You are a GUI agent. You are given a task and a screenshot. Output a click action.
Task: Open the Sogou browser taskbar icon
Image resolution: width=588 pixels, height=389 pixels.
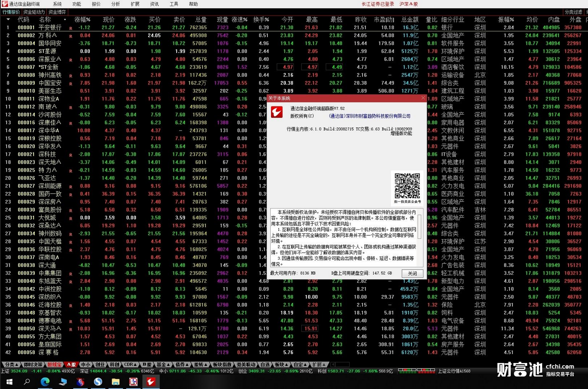[98, 381]
